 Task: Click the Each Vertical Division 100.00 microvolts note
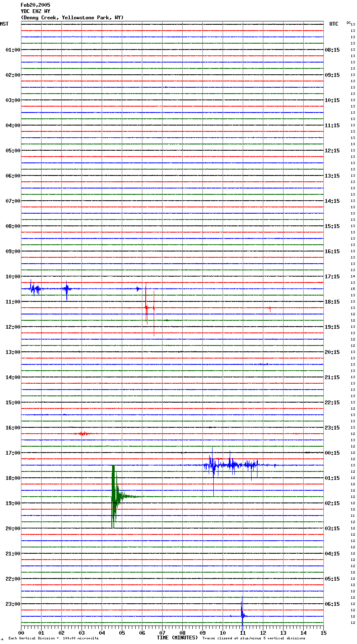pos(53,639)
